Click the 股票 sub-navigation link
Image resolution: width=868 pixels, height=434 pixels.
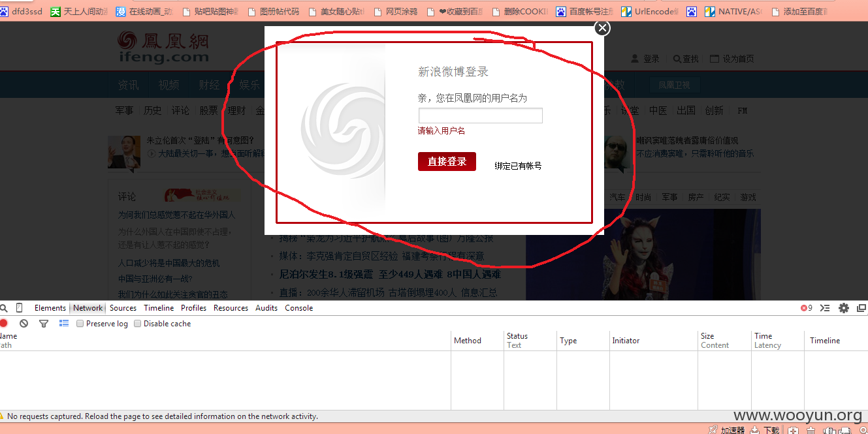point(208,111)
